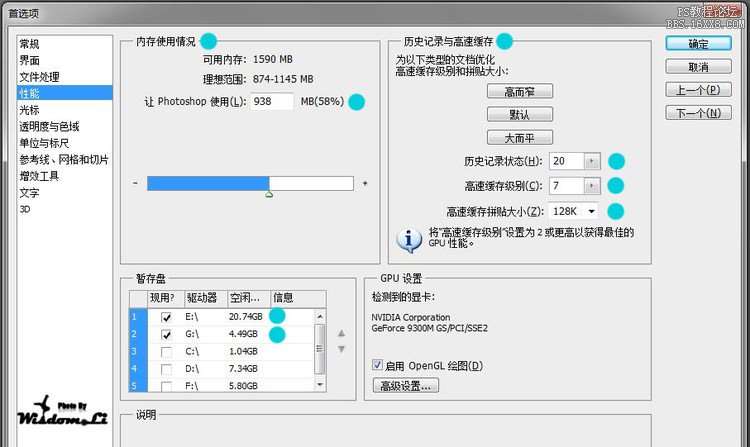
Task: Choose the 大而平 cache preset
Action: [x=520, y=138]
